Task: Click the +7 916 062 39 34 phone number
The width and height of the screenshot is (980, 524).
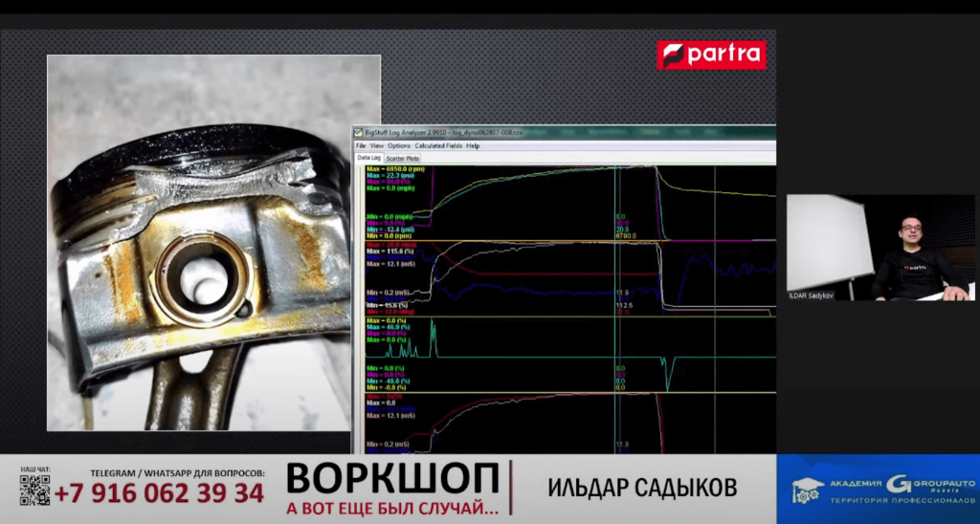Action: point(159,493)
